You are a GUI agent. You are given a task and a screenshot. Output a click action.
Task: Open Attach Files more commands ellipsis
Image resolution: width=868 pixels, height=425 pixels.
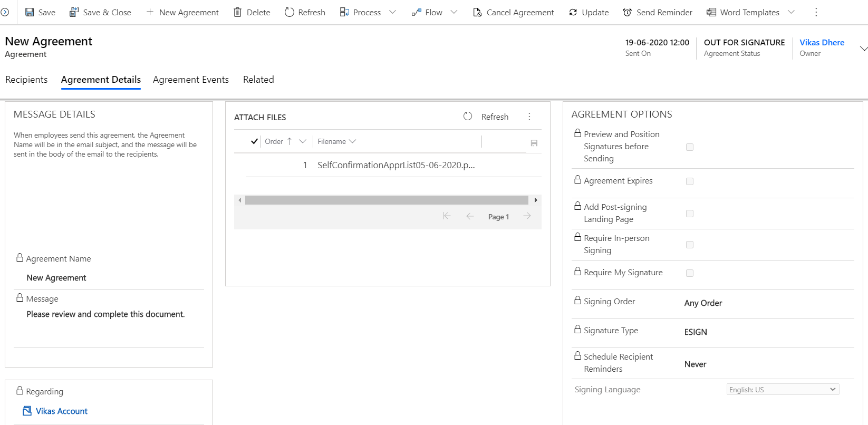tap(529, 117)
